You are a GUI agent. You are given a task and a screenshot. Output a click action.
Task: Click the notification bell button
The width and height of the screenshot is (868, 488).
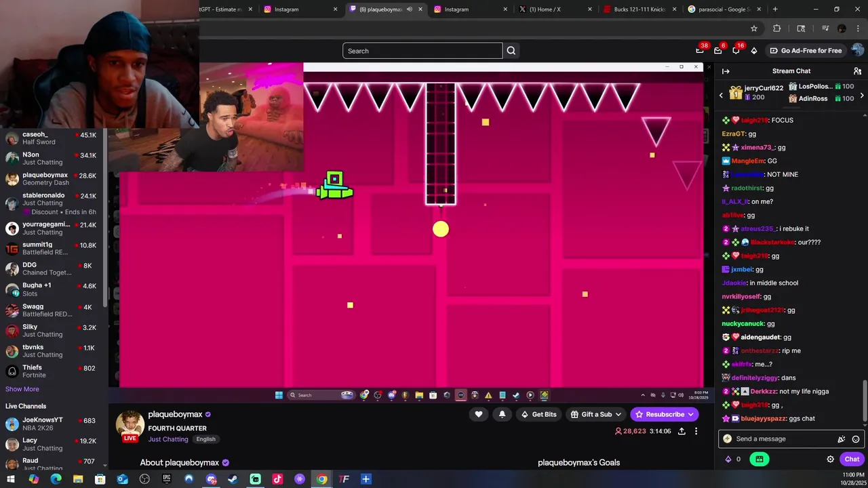tap(502, 414)
